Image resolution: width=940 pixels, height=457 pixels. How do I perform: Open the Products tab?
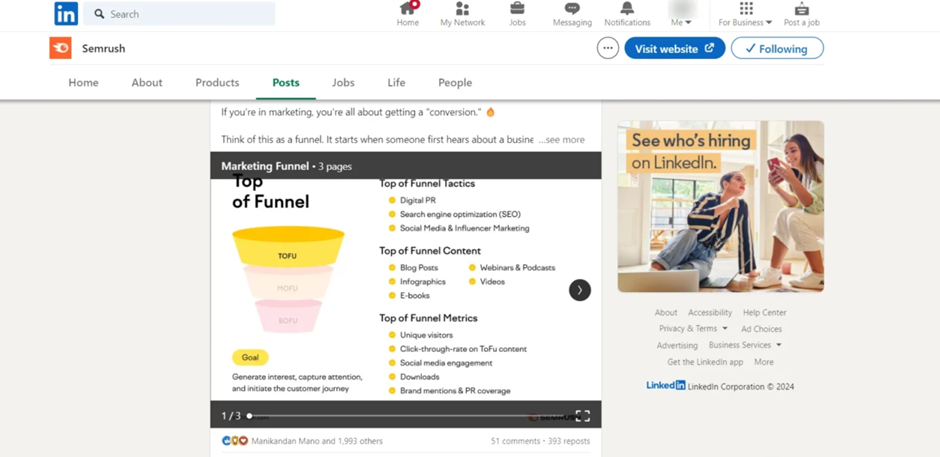point(217,83)
